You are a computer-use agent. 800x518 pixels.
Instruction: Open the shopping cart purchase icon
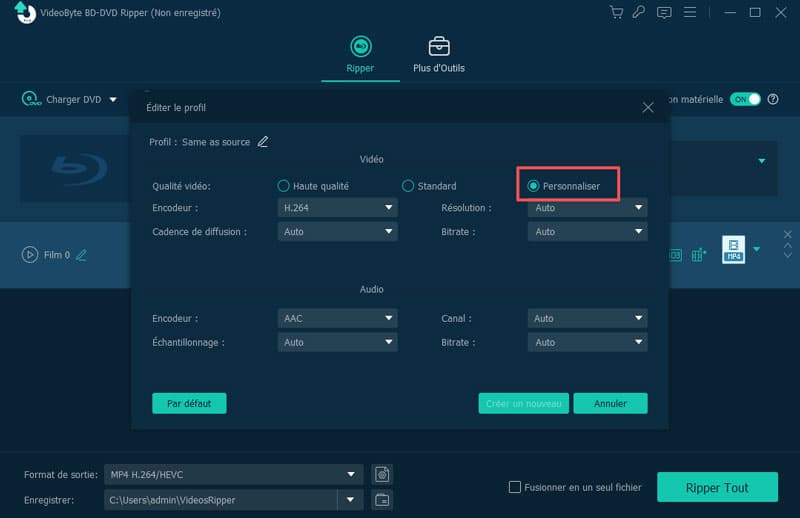point(618,13)
